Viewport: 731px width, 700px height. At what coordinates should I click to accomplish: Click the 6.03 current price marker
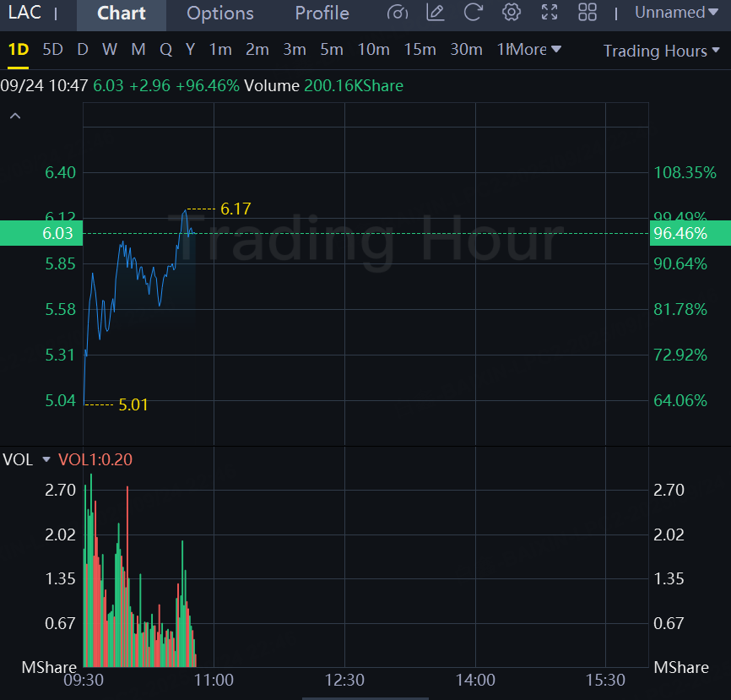[x=41, y=233]
